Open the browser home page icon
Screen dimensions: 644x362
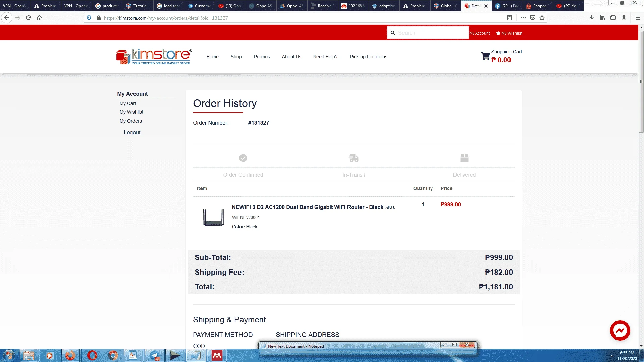39,18
